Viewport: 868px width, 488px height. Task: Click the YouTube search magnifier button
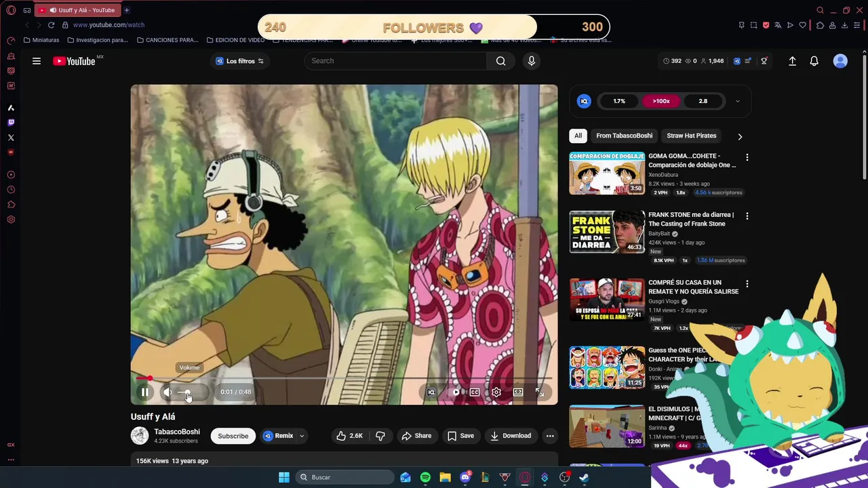click(500, 61)
